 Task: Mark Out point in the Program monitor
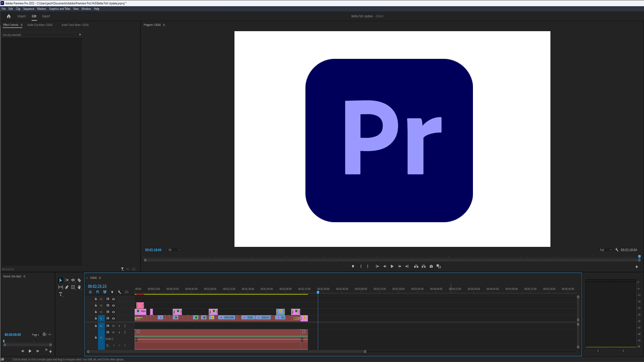pyautogui.click(x=368, y=266)
